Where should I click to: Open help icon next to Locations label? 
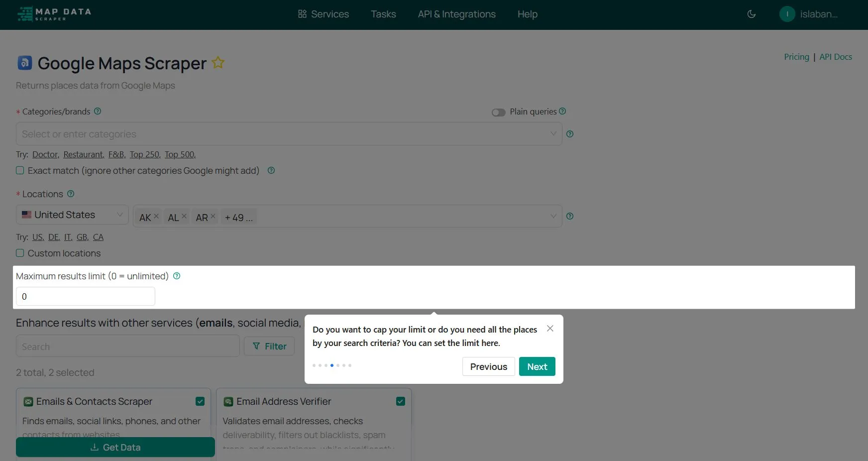tap(71, 194)
